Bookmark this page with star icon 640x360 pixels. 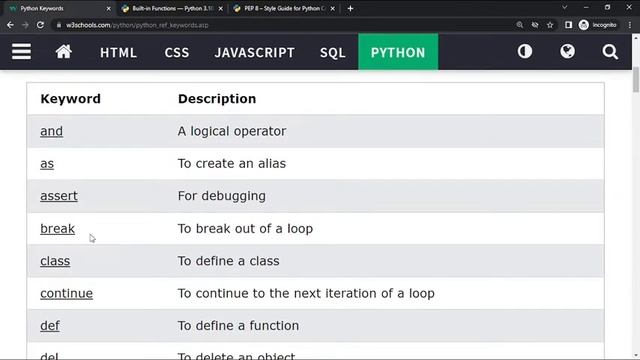coord(550,25)
